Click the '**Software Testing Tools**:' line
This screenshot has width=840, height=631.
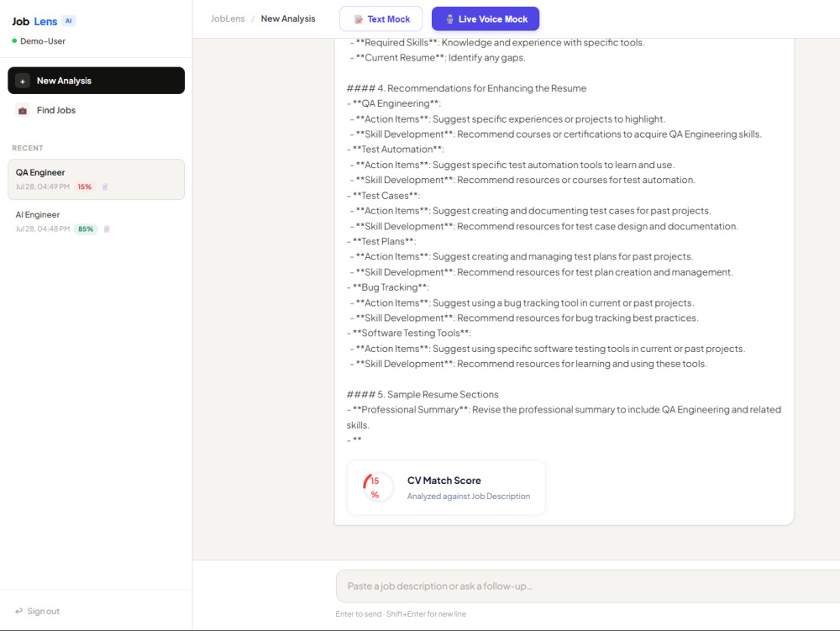click(x=409, y=334)
